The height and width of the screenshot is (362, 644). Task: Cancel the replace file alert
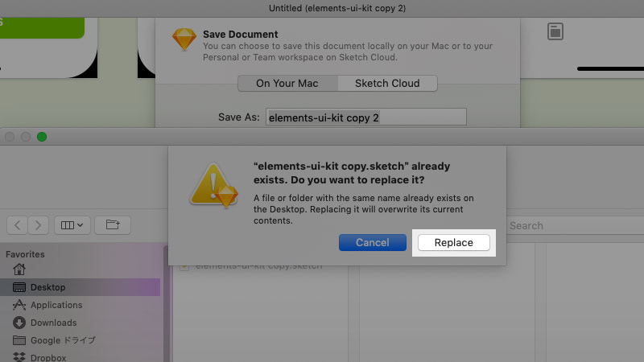pos(373,243)
